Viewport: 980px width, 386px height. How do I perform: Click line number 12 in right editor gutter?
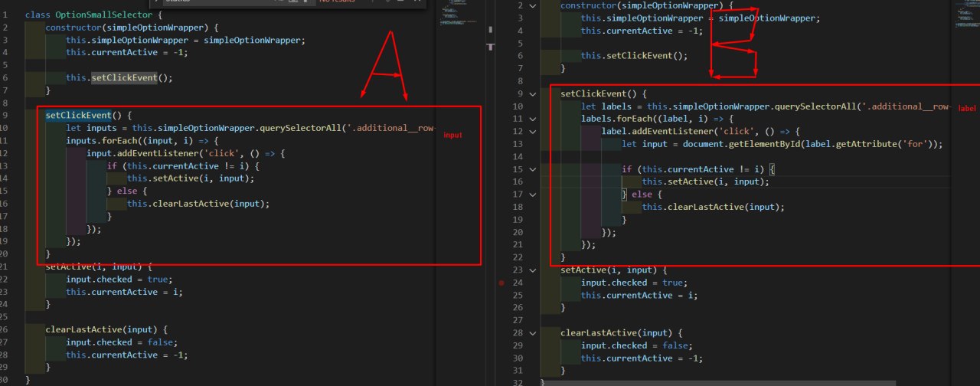coord(518,132)
